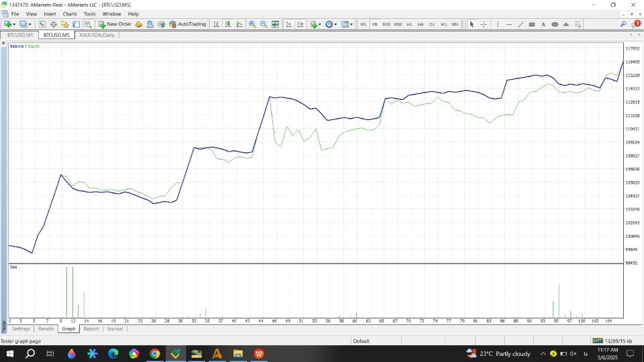Zoom out of the chart
The image size is (644, 362).
pyautogui.click(x=264, y=25)
